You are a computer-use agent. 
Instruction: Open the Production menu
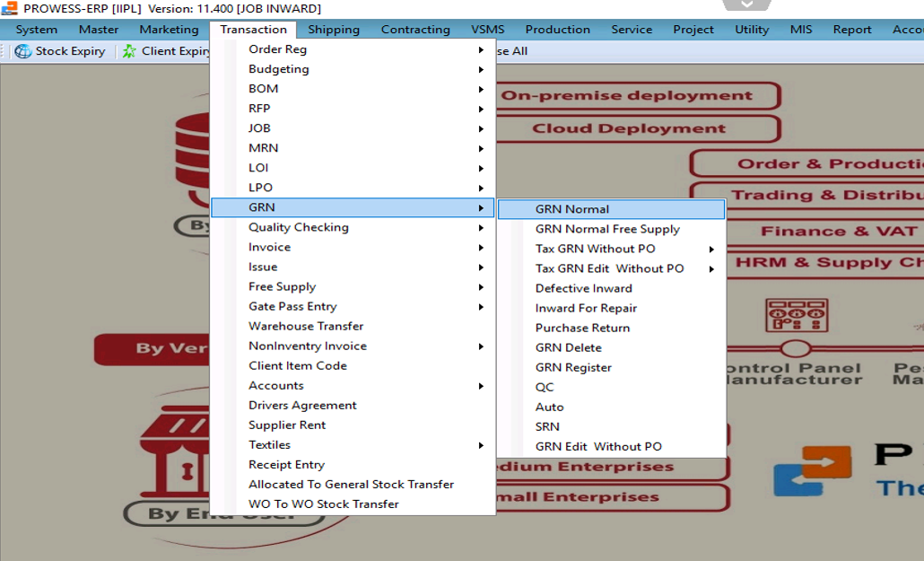(x=557, y=30)
